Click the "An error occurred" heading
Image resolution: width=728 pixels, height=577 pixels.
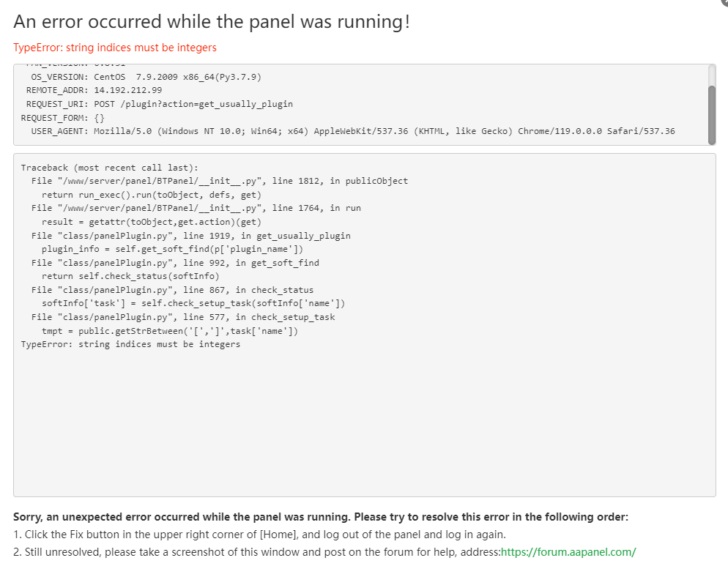[x=212, y=22]
